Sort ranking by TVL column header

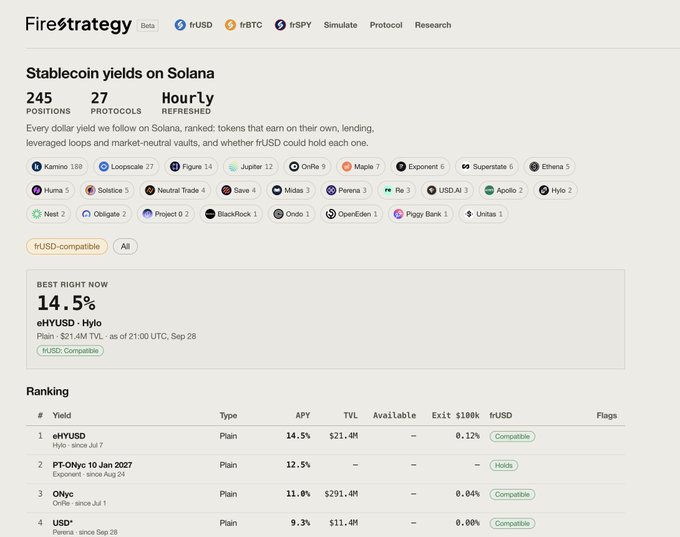pyautogui.click(x=351, y=415)
